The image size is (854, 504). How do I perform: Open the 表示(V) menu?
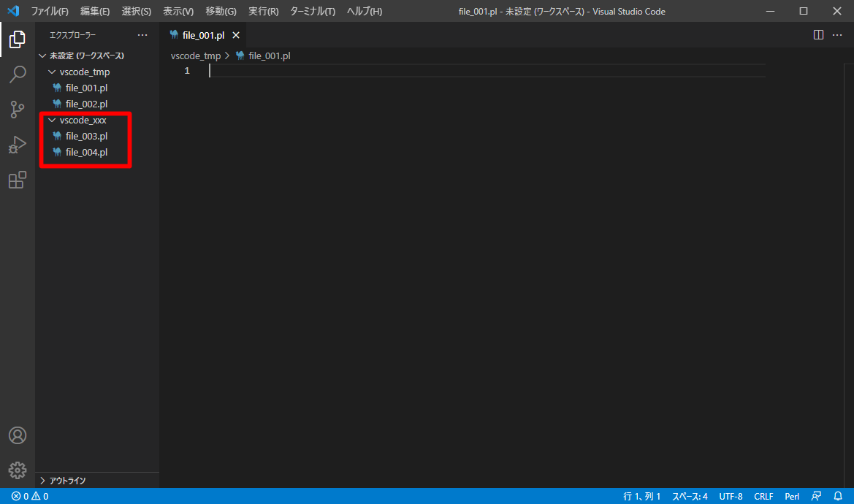point(178,11)
